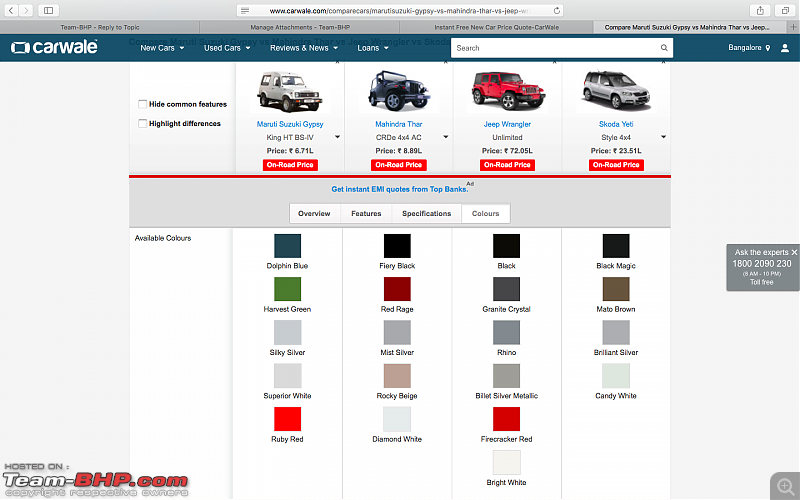Switch to Instant Free New Car Price Quote tab
Image resolution: width=800 pixels, height=500 pixels.
[x=496, y=27]
